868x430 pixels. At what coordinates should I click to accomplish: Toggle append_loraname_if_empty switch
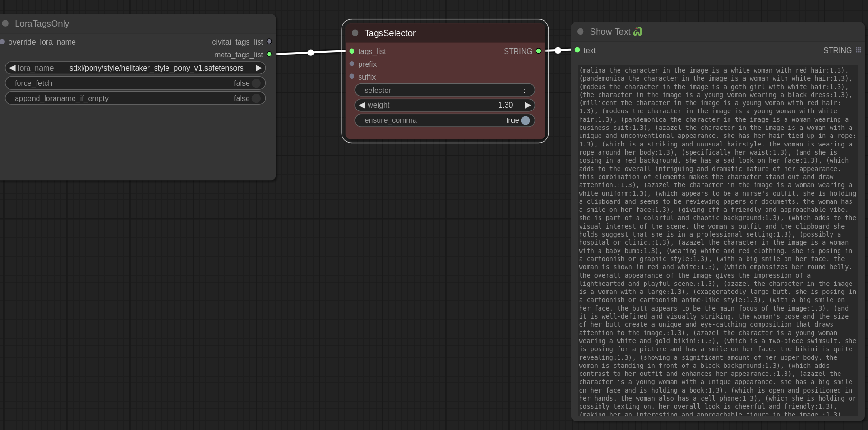[x=256, y=99]
